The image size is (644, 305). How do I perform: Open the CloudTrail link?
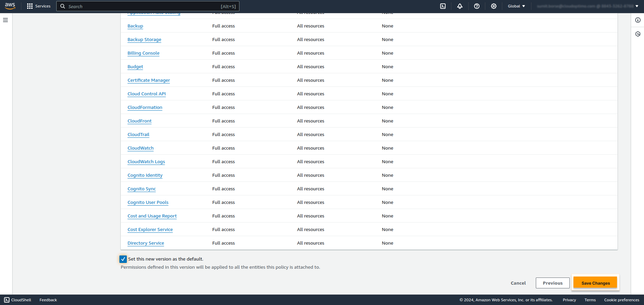[138, 134]
